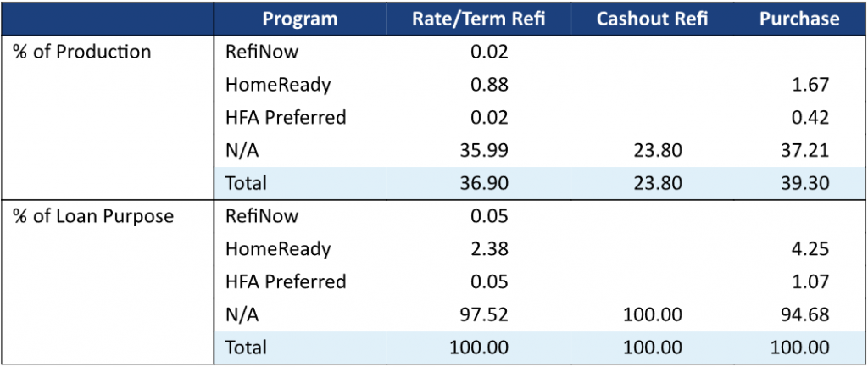Click the % of Production row label
This screenshot has width=868, height=367.
83,52
